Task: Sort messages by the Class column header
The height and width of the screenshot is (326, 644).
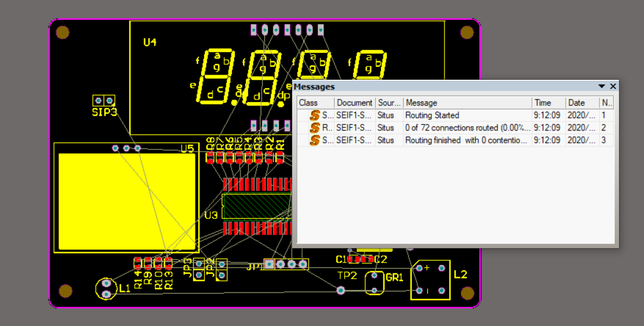Action: pos(316,103)
